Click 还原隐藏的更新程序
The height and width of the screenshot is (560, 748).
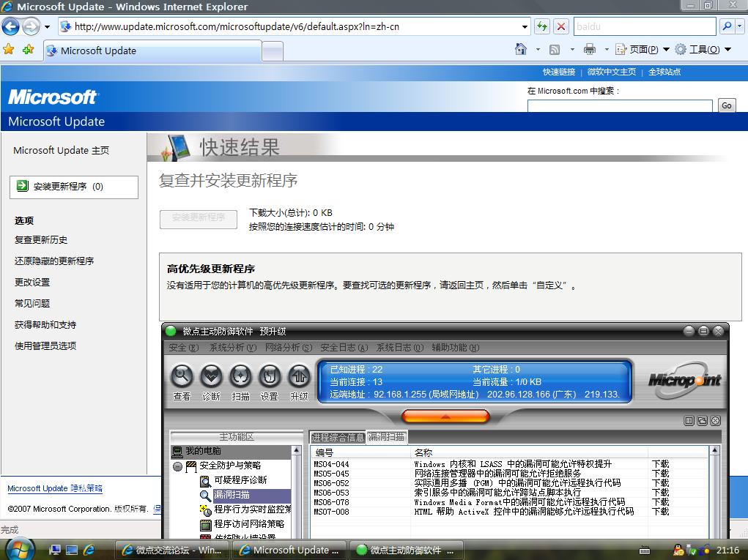54,261
